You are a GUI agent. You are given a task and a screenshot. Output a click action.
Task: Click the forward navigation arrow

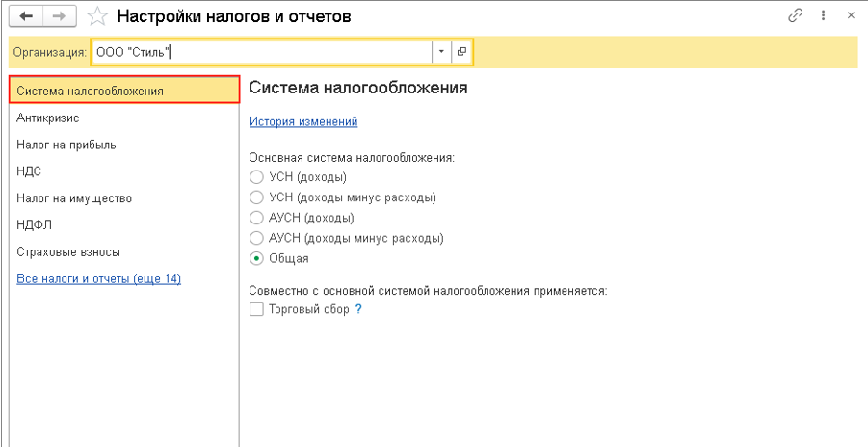(x=60, y=16)
